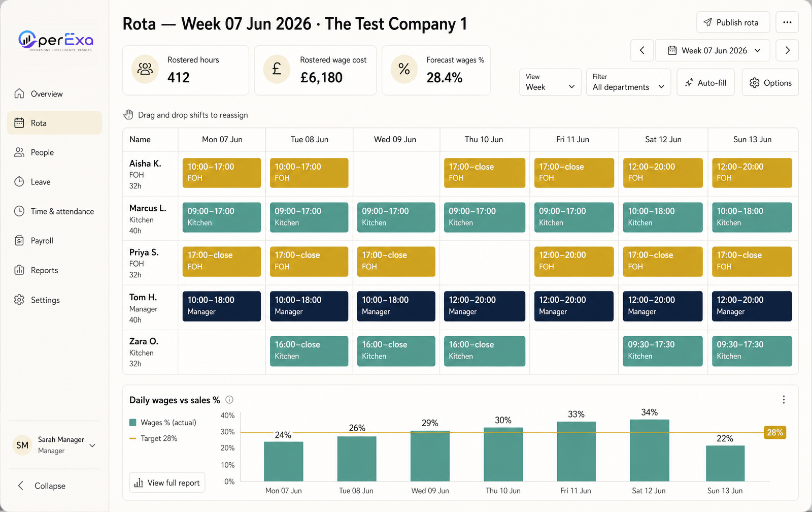
Task: Navigate to Reports
Action: (x=54, y=270)
